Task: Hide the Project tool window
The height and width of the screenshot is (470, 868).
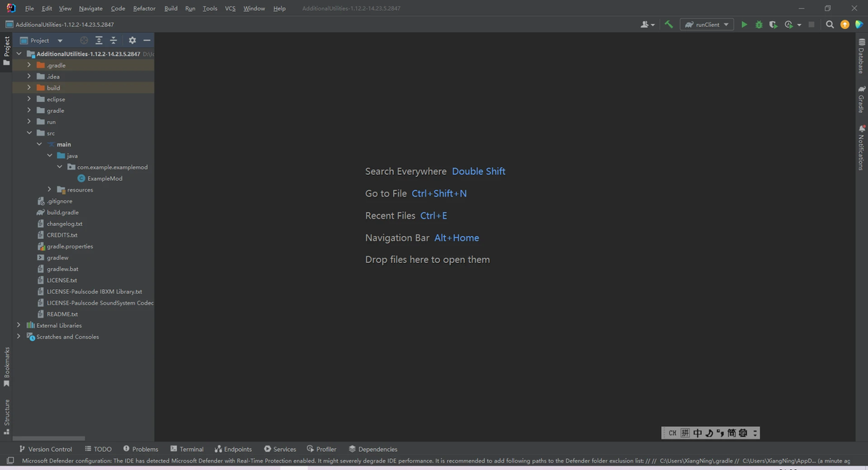Action: coord(146,41)
